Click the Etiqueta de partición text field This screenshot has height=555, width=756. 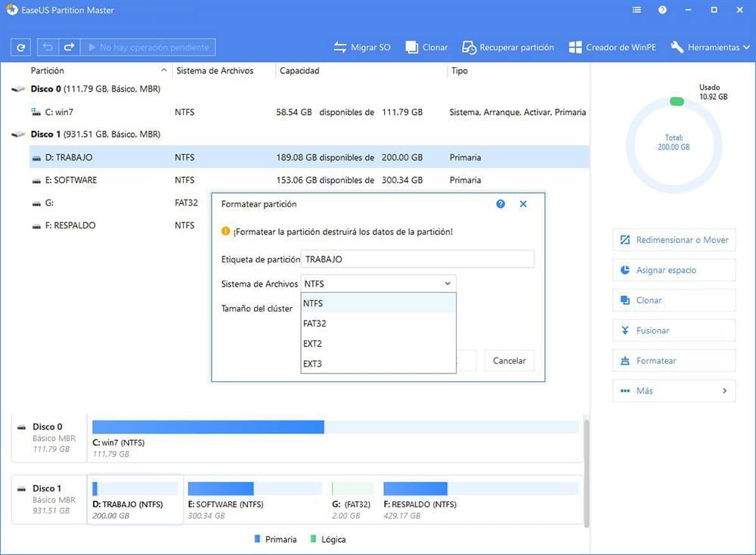(417, 259)
